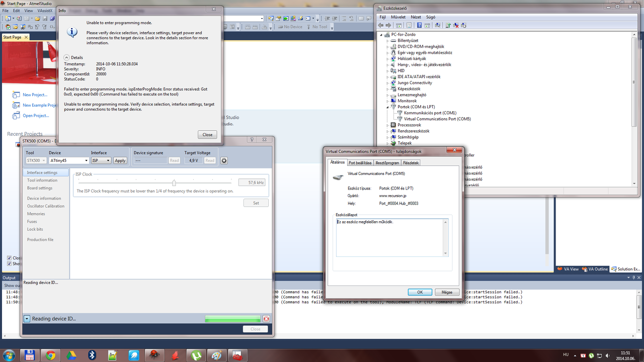
Task: Click the Open Project folder icon on Start Page
Action: [x=16, y=116]
